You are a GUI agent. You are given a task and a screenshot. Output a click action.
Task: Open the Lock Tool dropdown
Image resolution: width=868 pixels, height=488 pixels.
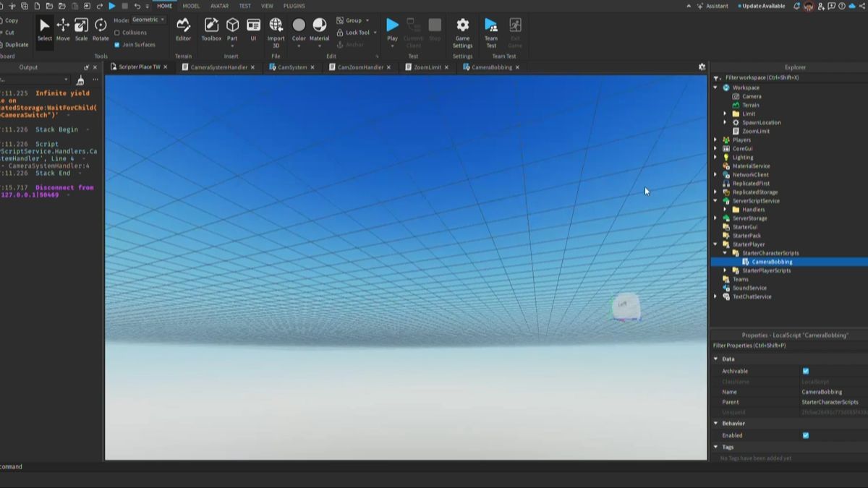click(x=357, y=33)
